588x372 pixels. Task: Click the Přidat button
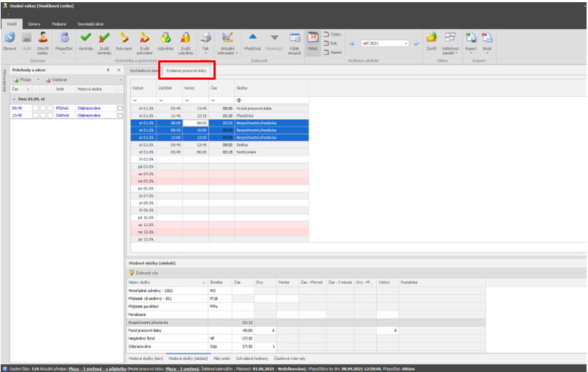click(x=22, y=80)
